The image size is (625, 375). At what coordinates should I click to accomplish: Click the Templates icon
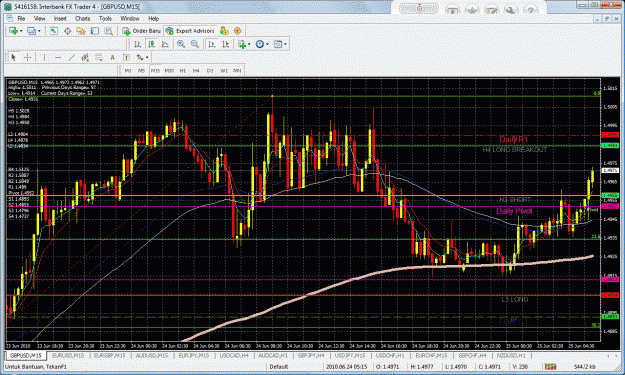278,44
